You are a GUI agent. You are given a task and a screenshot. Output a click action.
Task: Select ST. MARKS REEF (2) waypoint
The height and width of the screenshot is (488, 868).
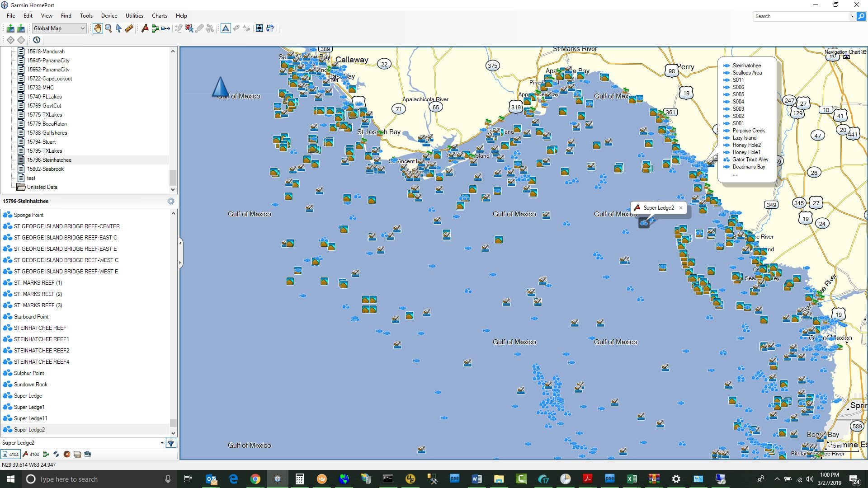(x=85, y=294)
